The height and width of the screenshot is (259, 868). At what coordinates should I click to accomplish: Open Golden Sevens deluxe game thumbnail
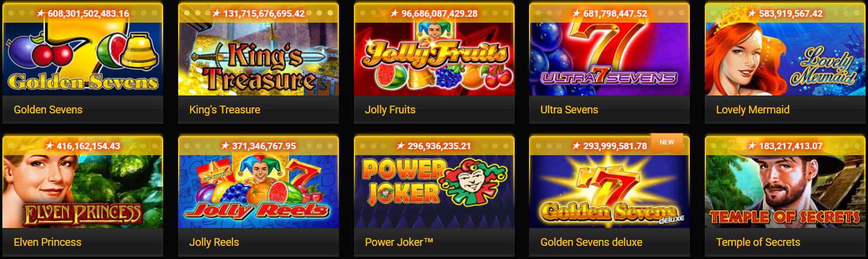pyautogui.click(x=609, y=191)
